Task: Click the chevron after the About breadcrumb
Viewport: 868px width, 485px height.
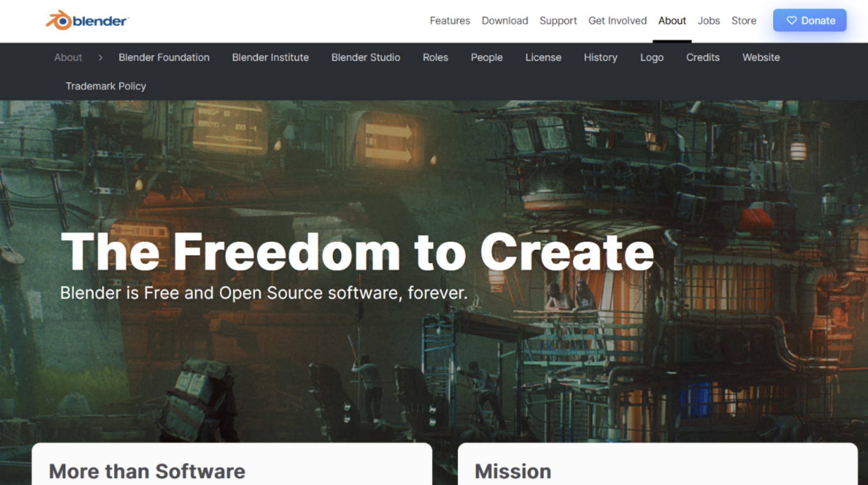Action: (100, 57)
